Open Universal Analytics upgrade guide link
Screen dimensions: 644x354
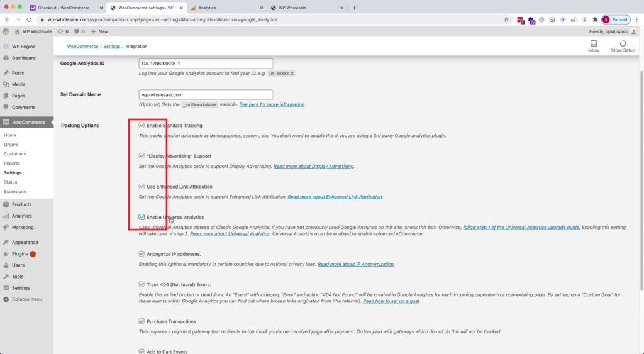coord(521,227)
